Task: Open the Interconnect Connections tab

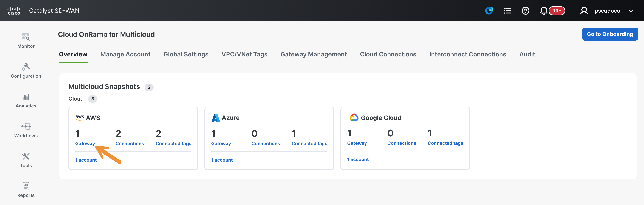Action: pos(468,54)
